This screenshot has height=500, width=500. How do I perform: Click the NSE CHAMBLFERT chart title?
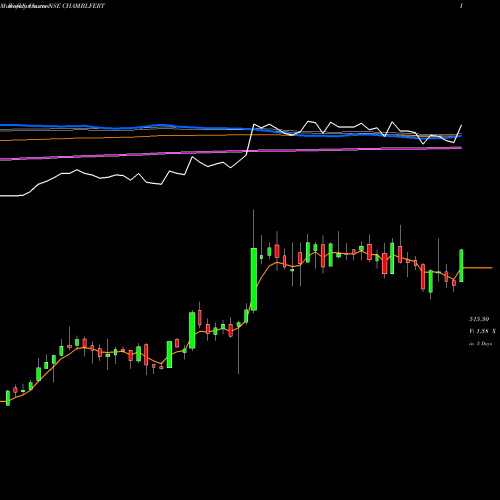(78, 6)
